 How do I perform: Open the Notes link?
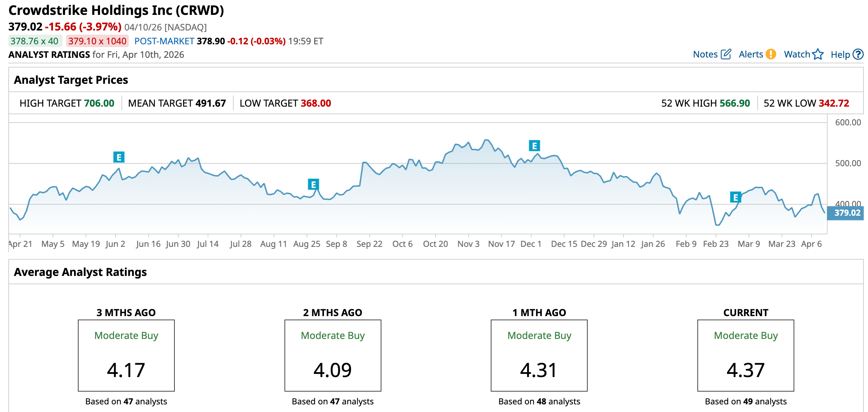[705, 54]
